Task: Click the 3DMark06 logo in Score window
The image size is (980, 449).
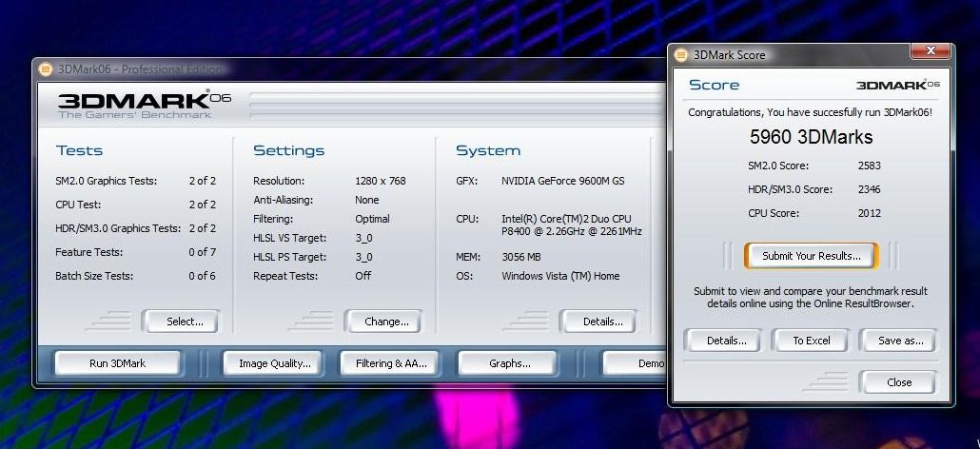Action: coord(897,85)
